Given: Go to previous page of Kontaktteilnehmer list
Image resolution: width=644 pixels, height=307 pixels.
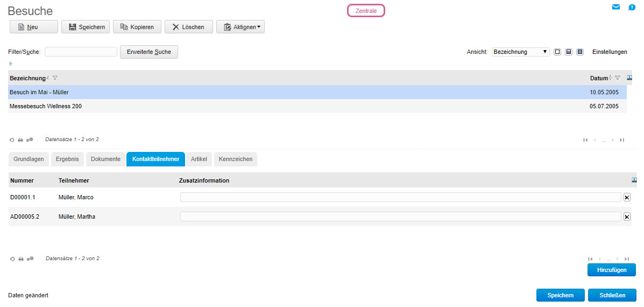Looking at the screenshot, I should (x=600, y=259).
